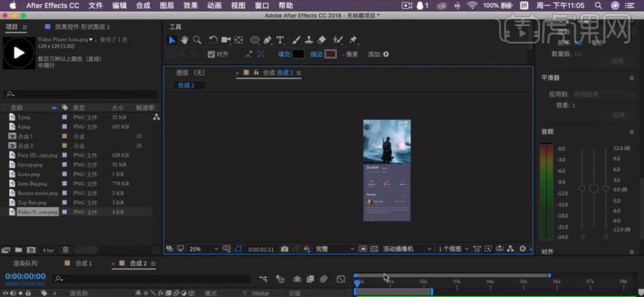Toggle motion blur switch in timeline
This screenshot has height=297, width=644.
323,279
